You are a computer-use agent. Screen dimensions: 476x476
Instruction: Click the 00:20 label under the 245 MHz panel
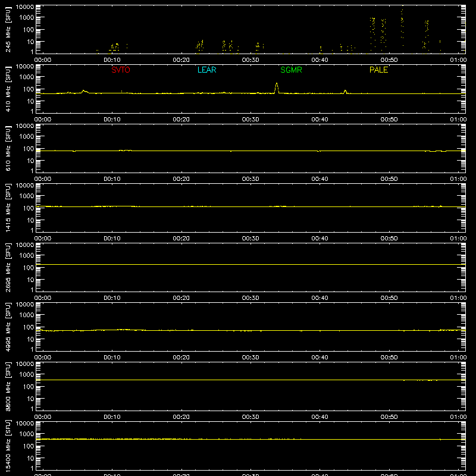coord(181,60)
